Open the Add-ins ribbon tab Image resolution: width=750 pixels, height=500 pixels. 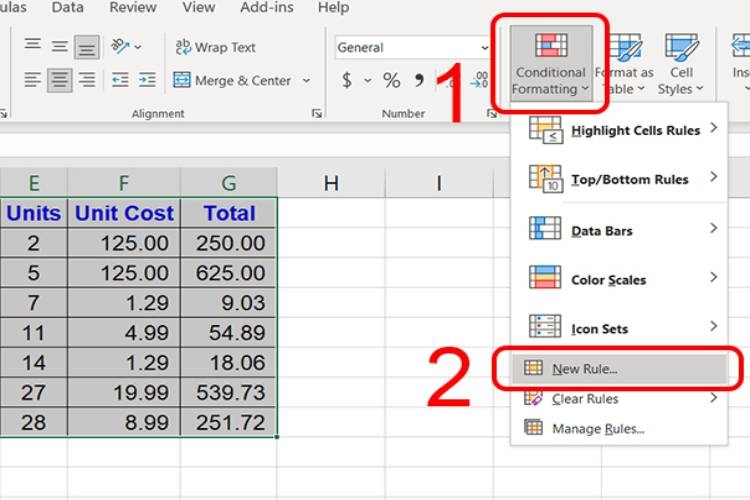tap(267, 7)
